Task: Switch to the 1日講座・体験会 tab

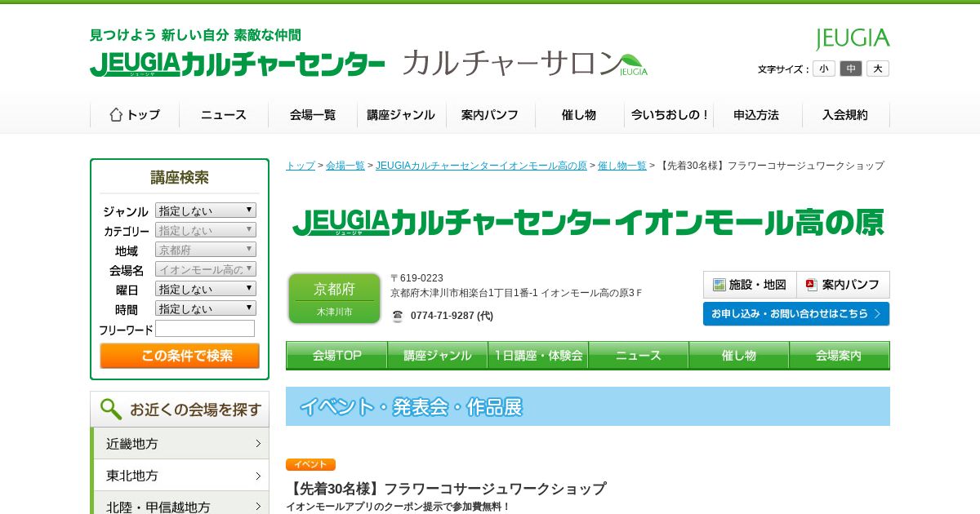Action: [538, 356]
